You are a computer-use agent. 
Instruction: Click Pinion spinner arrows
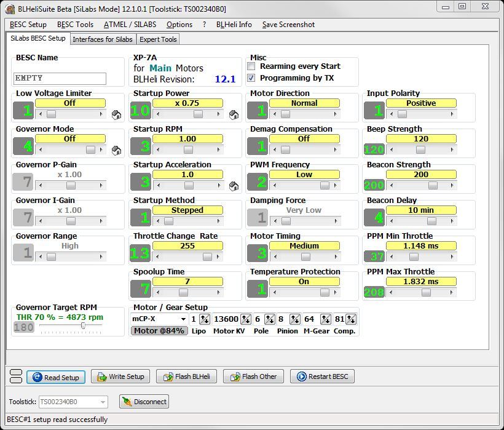(x=295, y=319)
